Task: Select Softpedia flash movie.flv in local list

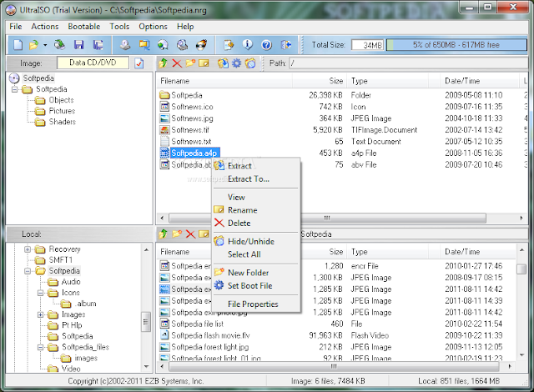Action: click(210, 335)
